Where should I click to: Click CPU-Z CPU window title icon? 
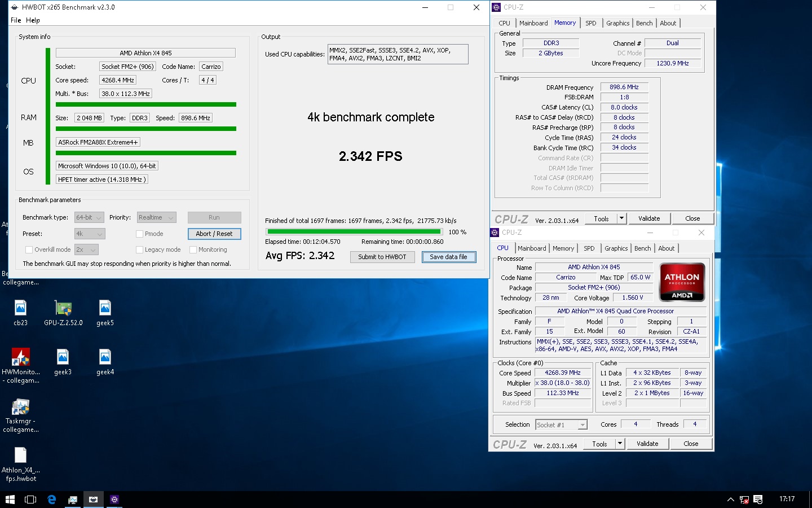tap(495, 233)
